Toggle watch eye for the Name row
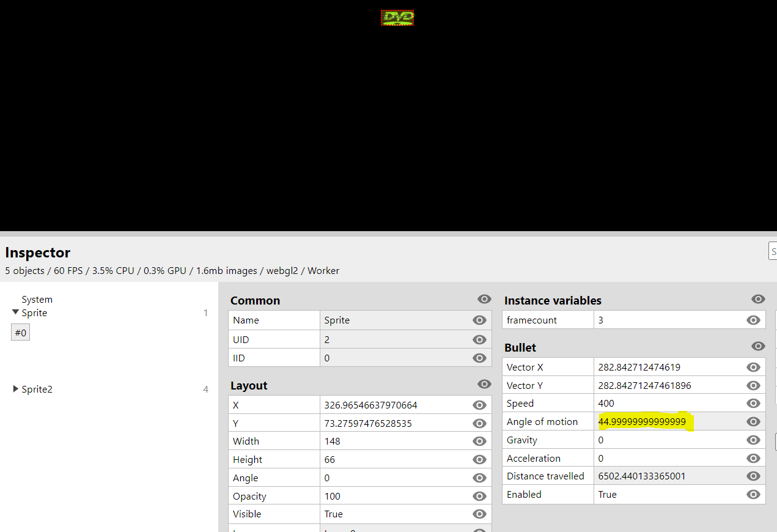The height and width of the screenshot is (532, 777). [x=479, y=320]
